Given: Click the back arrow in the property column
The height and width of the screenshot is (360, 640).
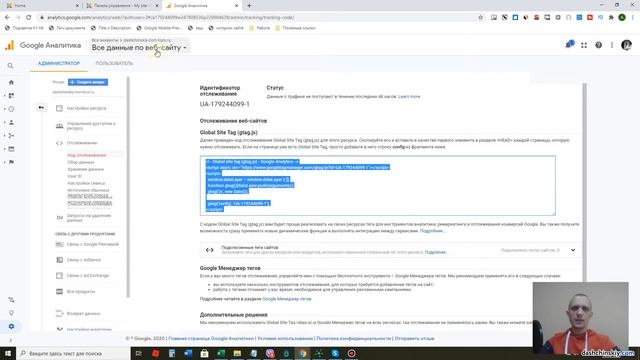Looking at the screenshot, I should click(x=41, y=108).
